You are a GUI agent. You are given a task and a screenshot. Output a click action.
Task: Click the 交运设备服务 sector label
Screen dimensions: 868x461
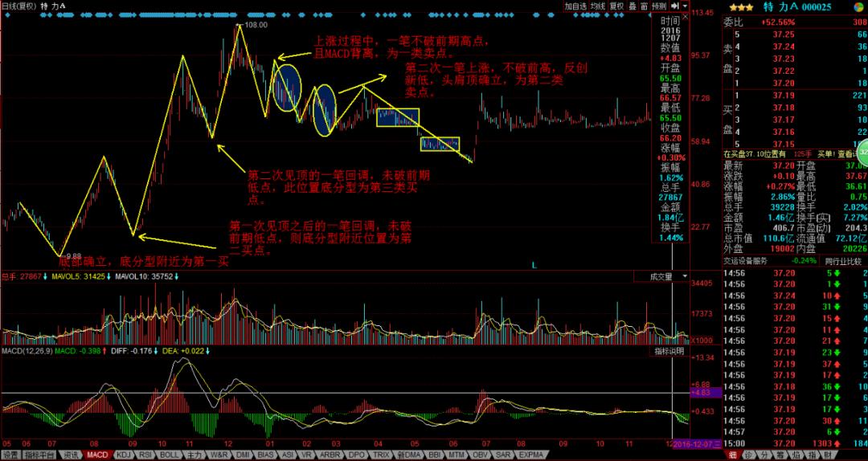point(746,261)
